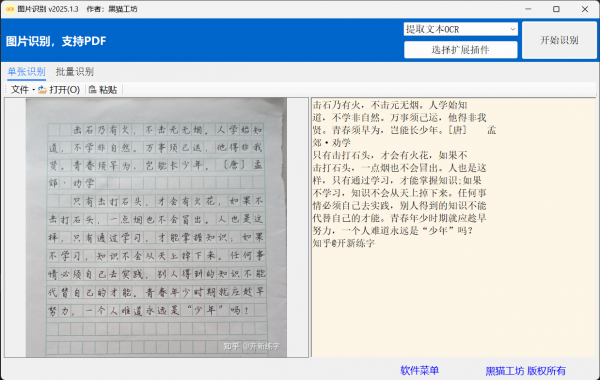
Task: Click the folder icon beside 打开(O)
Action: tap(42, 90)
